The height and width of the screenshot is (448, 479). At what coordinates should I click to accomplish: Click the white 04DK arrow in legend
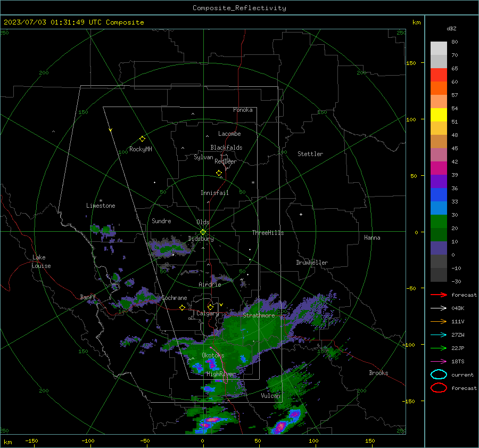[x=439, y=308]
